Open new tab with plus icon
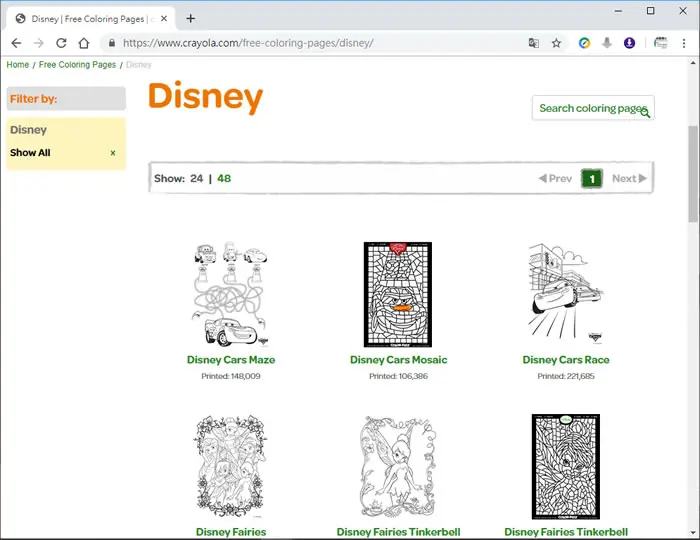This screenshot has height=540, width=700. 191,18
